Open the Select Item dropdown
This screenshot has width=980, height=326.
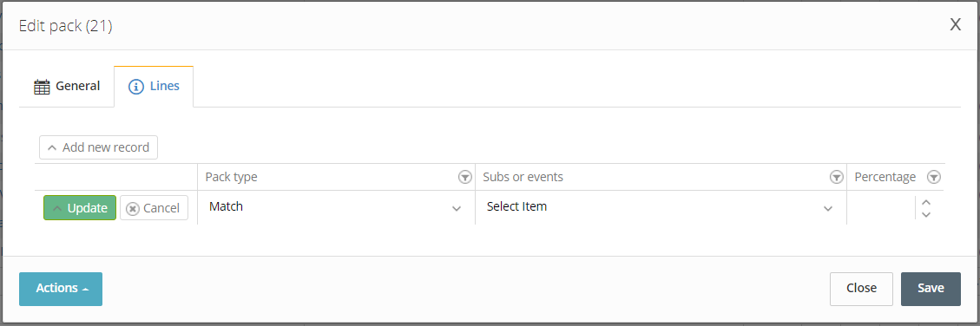[661, 207]
